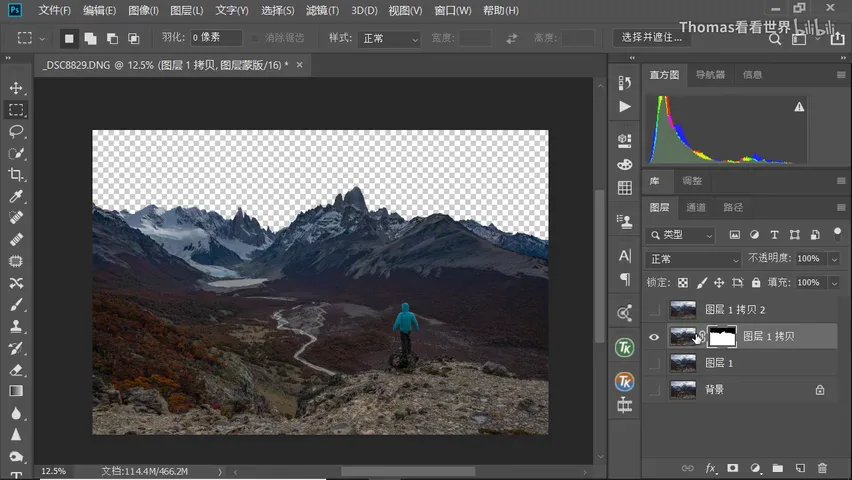Click the 羽化 feather input field
Viewport: 852px width, 480px height.
click(216, 38)
